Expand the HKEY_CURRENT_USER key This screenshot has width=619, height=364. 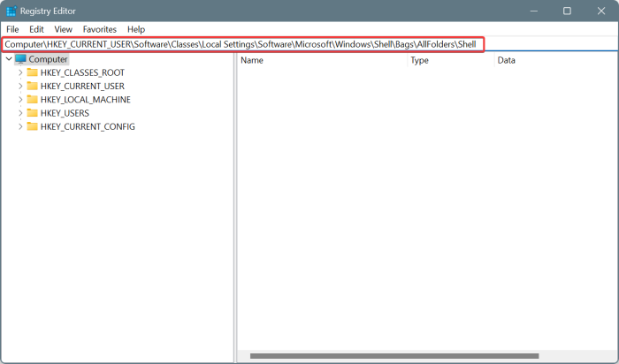click(20, 87)
